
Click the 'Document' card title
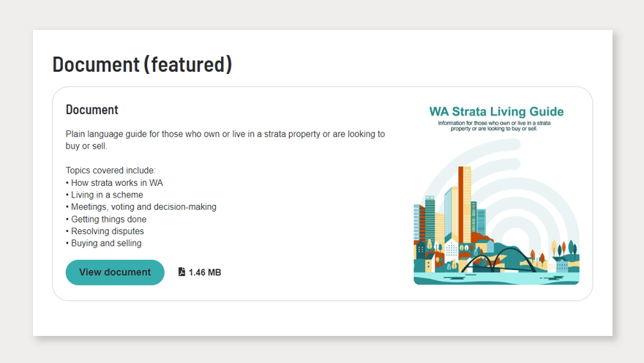[92, 110]
